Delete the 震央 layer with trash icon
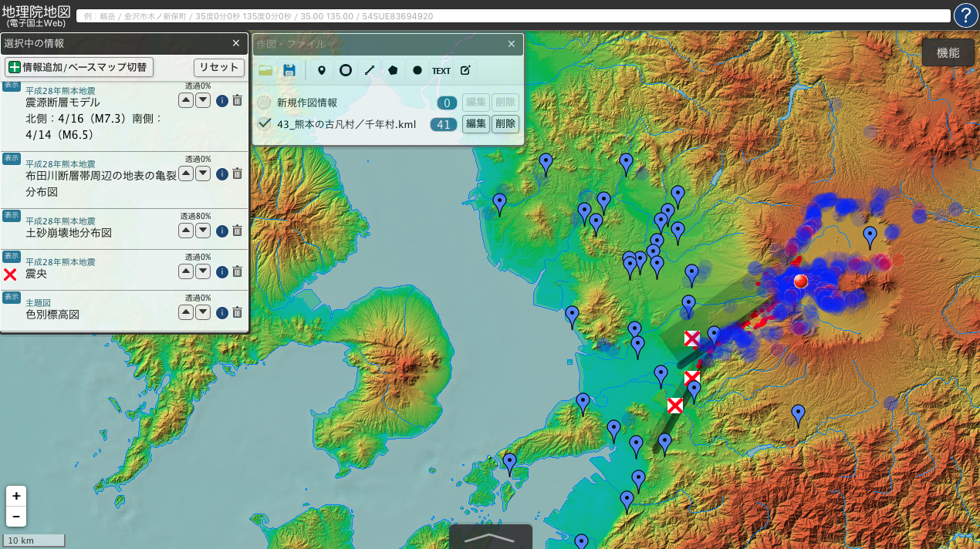This screenshot has height=549, width=980. (238, 271)
